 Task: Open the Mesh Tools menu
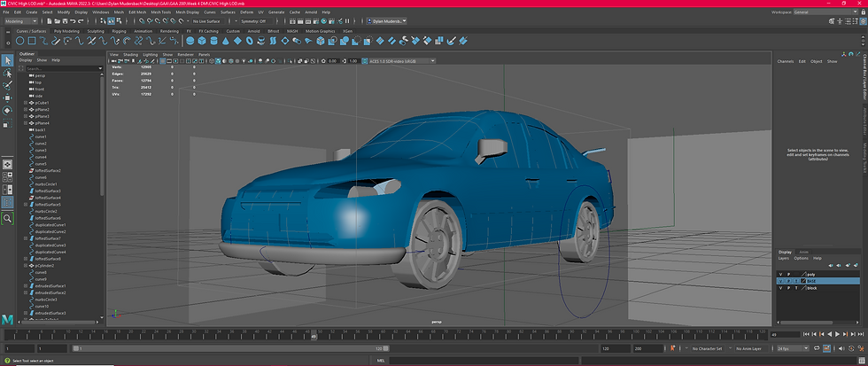tap(160, 12)
